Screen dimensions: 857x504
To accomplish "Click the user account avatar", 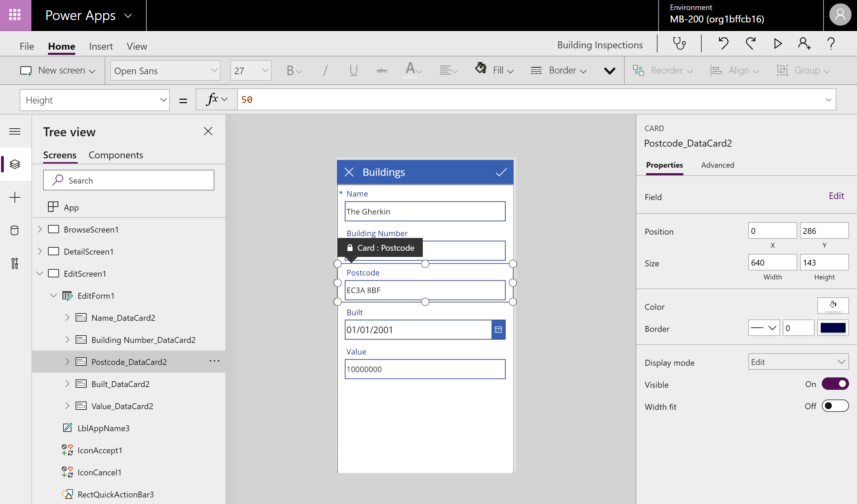I will (840, 15).
